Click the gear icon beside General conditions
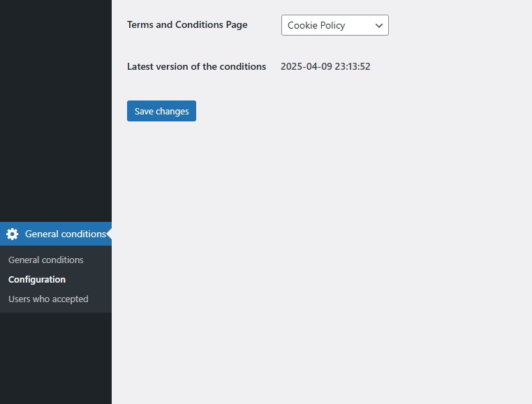The image size is (532, 404). click(x=12, y=234)
